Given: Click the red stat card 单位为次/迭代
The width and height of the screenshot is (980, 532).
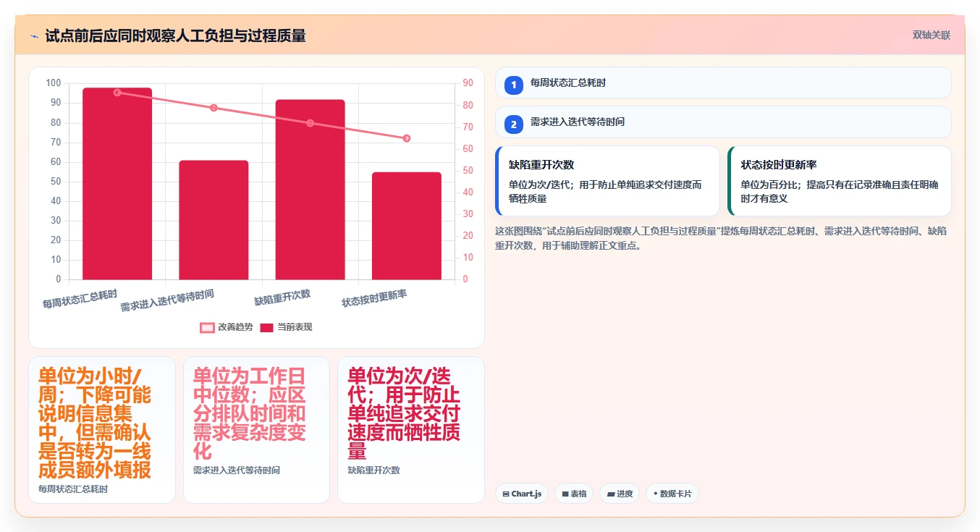Looking at the screenshot, I should tap(411, 430).
